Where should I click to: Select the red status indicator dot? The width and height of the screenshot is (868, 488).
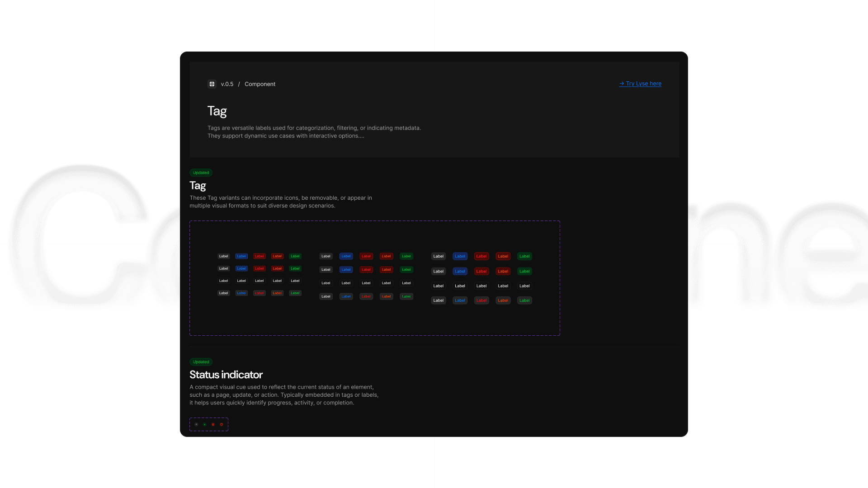[x=213, y=424]
